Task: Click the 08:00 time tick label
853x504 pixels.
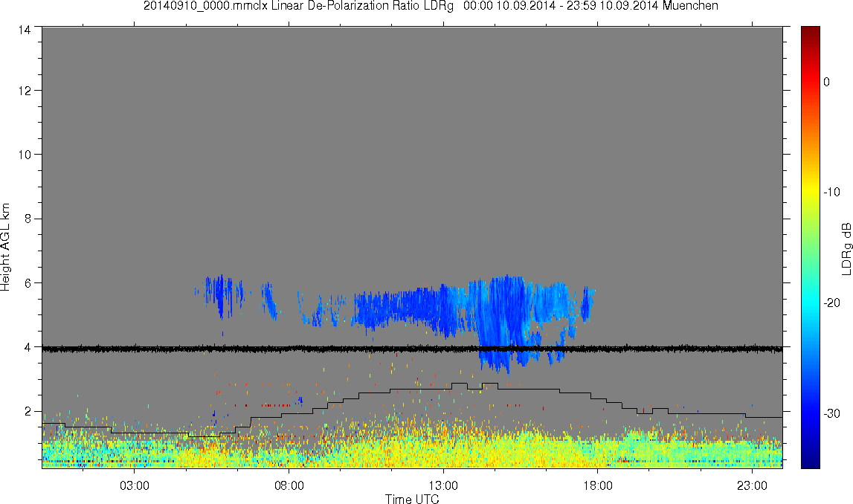Action: (289, 485)
